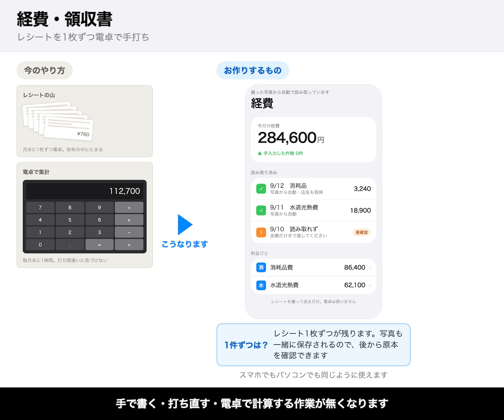Click the green check on the 9/12 消耗品 row
The image size is (504, 420).
[261, 189]
